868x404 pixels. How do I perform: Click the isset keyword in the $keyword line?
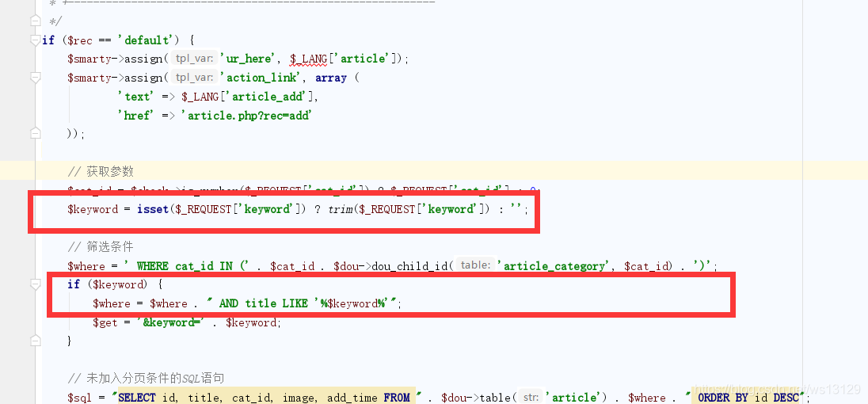pyautogui.click(x=154, y=209)
